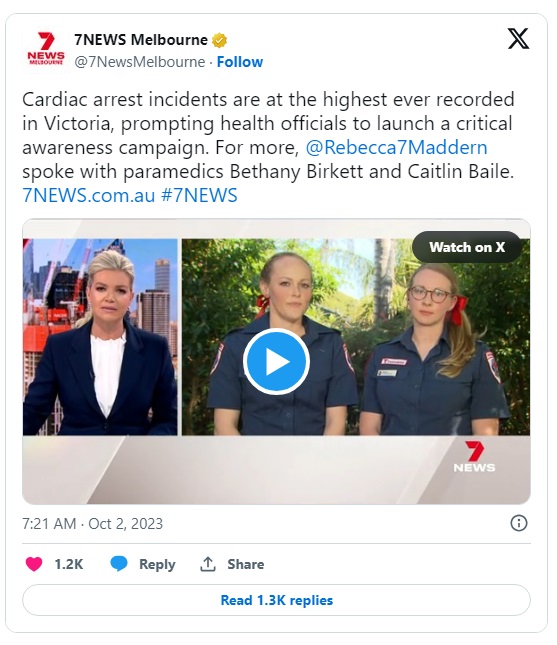
Task: Open the tweet info circle icon
Action: click(518, 523)
